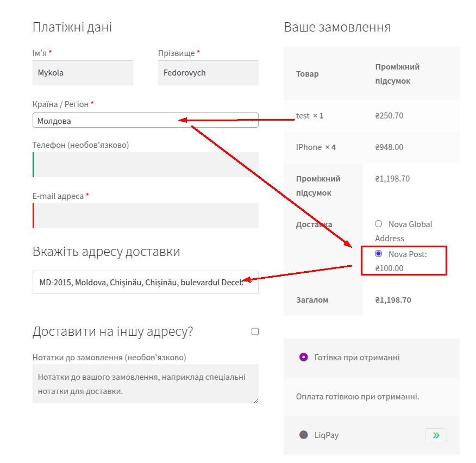
Task: Choose LiqPay as the payment method
Action: [303, 435]
